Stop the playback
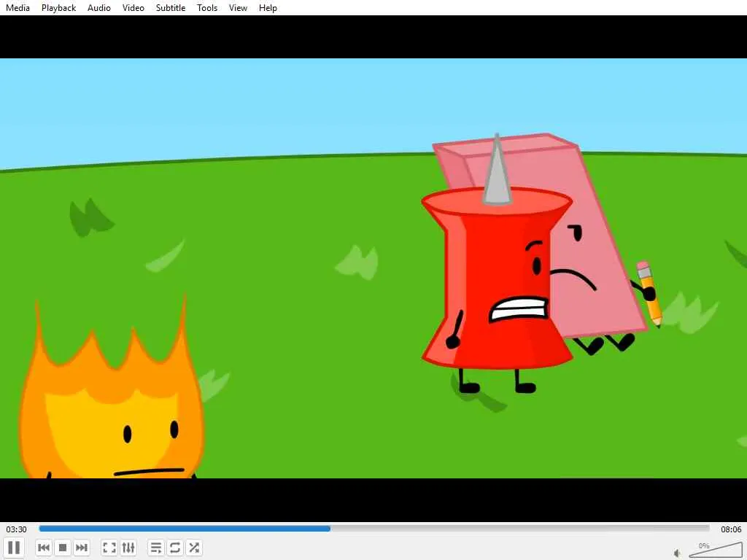This screenshot has height=560, width=747. pyautogui.click(x=63, y=548)
